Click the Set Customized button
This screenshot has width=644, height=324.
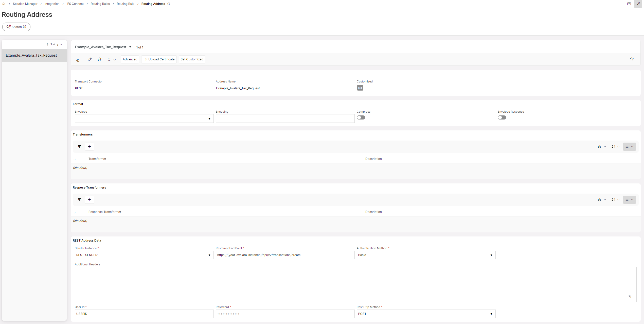tap(192, 59)
